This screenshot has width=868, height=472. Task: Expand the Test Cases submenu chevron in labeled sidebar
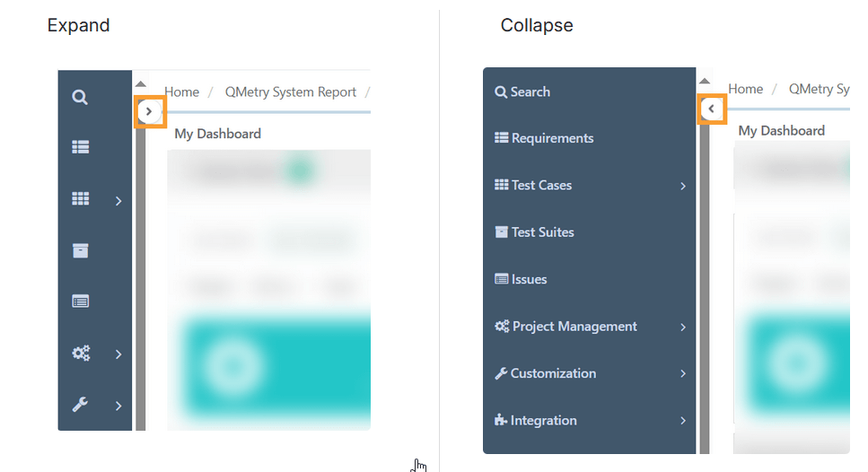(682, 186)
